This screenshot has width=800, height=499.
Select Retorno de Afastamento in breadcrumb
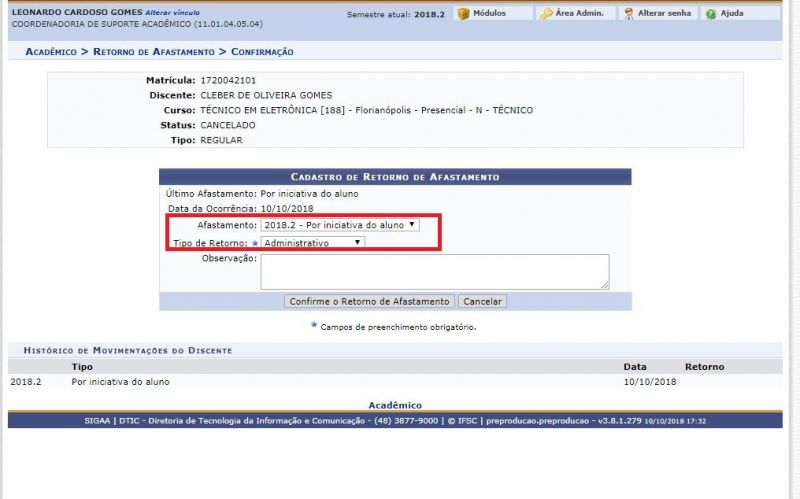[x=160, y=51]
